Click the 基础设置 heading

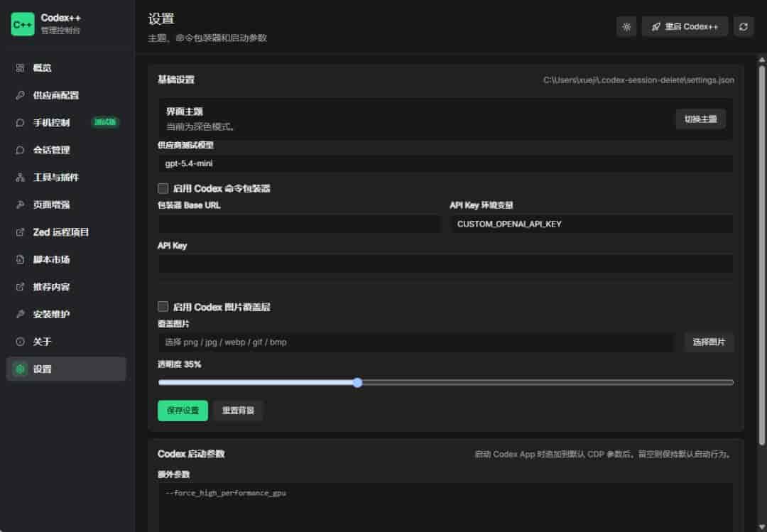tap(176, 80)
